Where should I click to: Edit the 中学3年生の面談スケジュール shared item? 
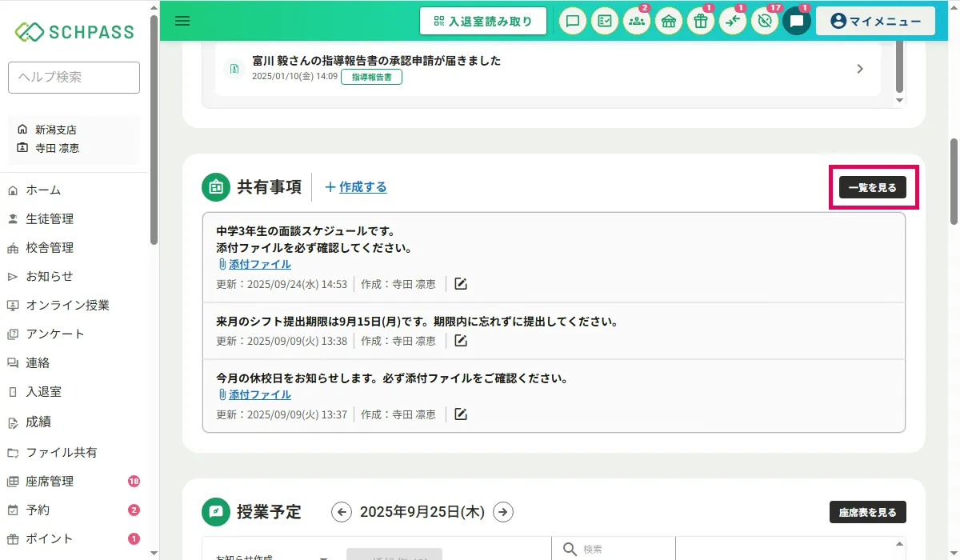point(461,284)
